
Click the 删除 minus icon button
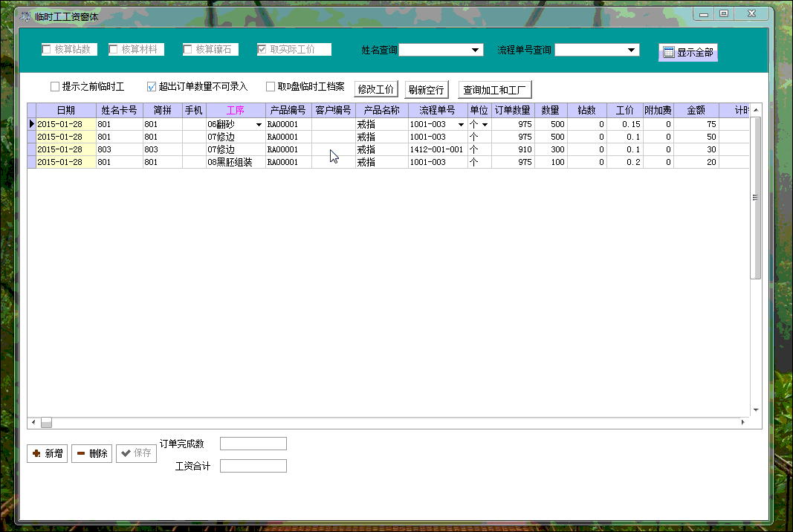tap(91, 453)
